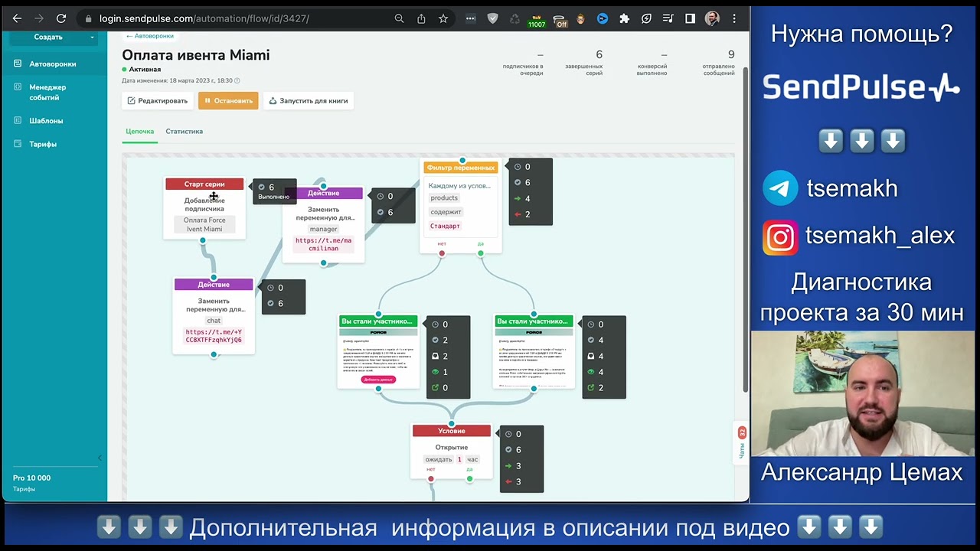
Task: Click the Instagram icon beside tsemakh_alex
Action: 780,237
